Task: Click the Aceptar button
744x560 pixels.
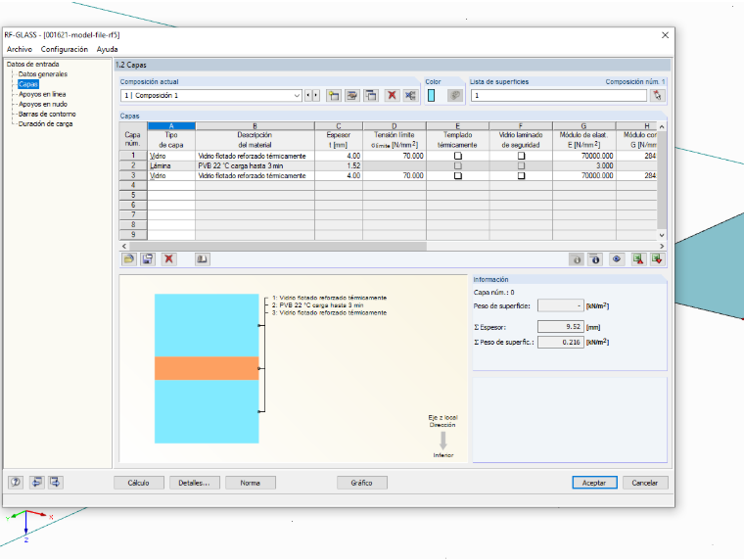Action: point(594,483)
